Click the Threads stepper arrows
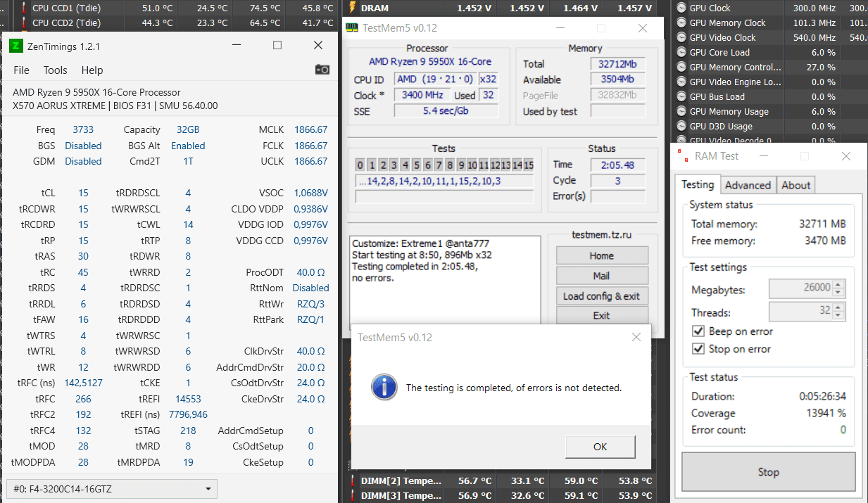Viewport: 868px width, 503px height. click(x=838, y=312)
